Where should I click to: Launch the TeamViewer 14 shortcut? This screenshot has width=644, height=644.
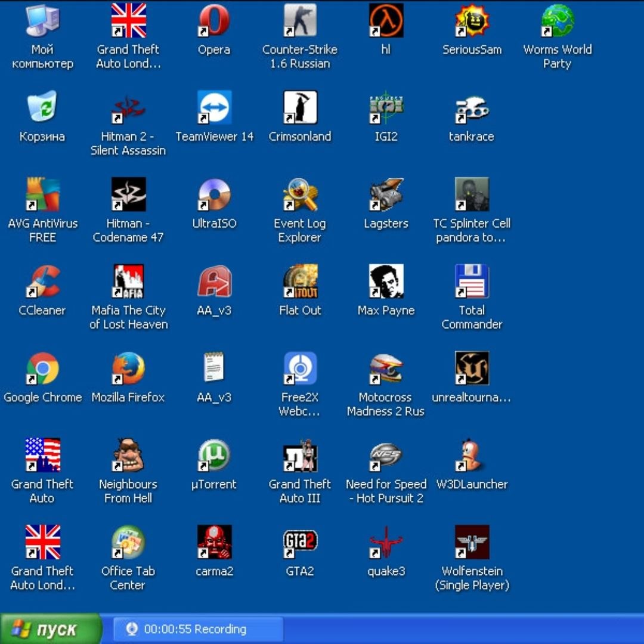click(x=214, y=107)
